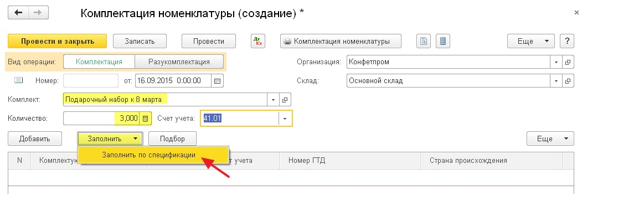
Task: Open the calculator icon in Количество field
Action: (146, 118)
